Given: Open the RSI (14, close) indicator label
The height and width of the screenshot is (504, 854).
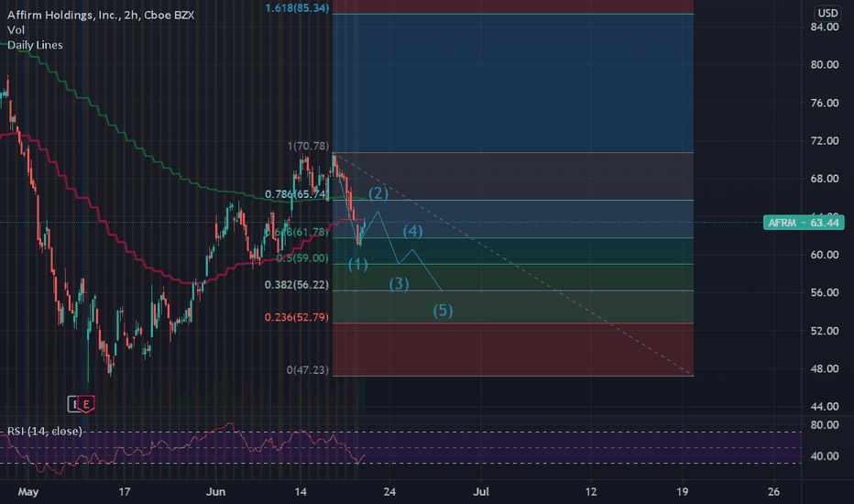Looking at the screenshot, I should pos(45,431).
